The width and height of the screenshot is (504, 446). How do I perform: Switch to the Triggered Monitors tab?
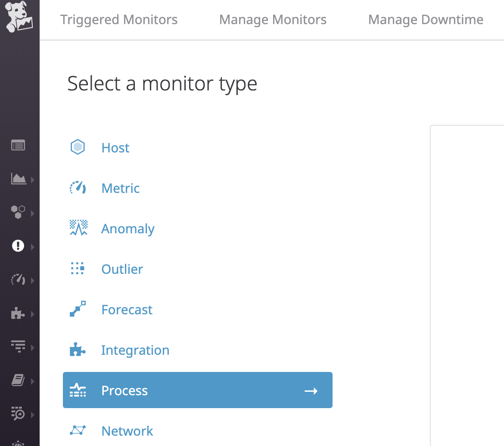(119, 20)
